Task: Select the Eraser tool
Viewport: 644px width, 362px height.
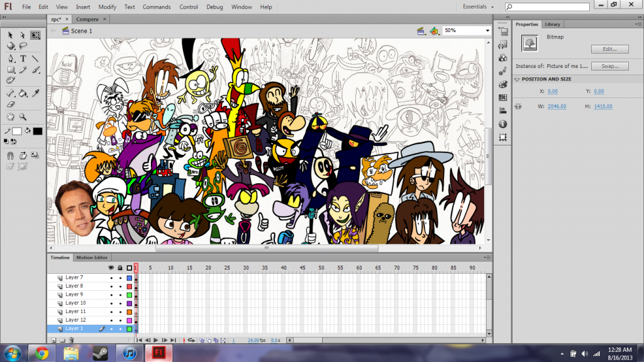Action: [x=11, y=105]
